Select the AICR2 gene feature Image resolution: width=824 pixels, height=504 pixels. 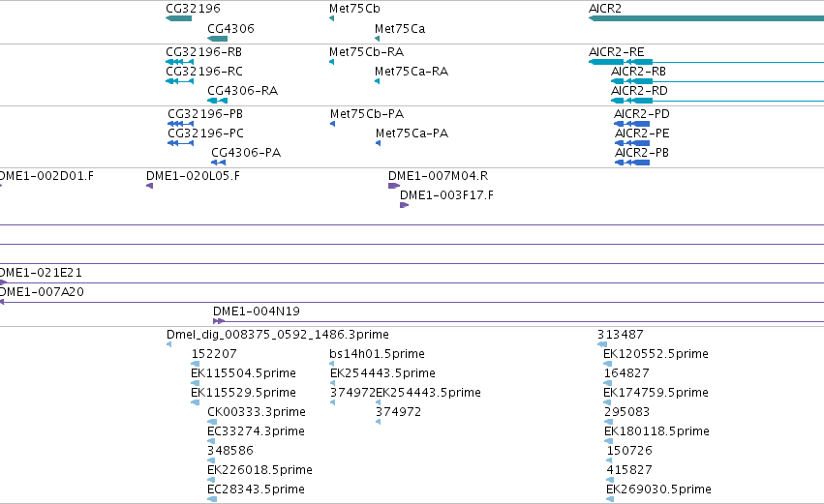tap(706, 18)
